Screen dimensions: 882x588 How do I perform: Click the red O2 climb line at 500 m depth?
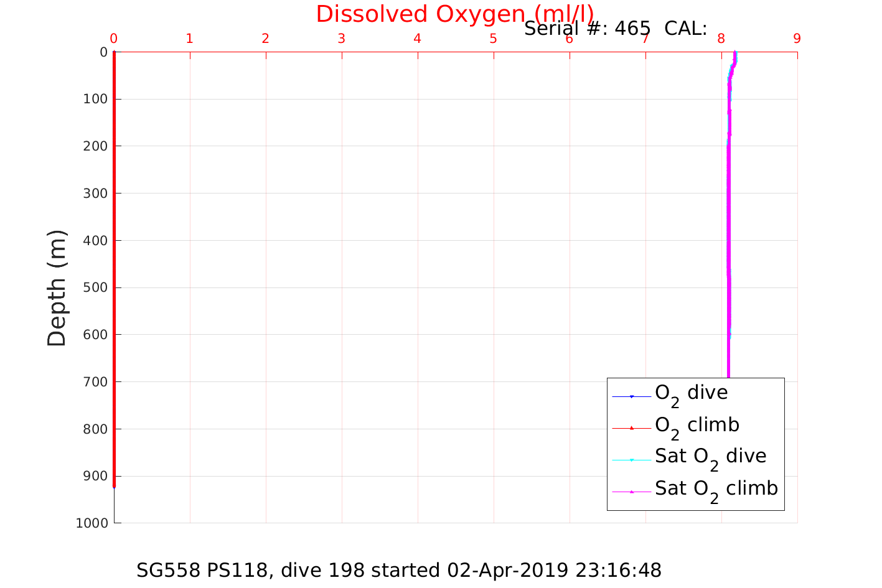115,287
